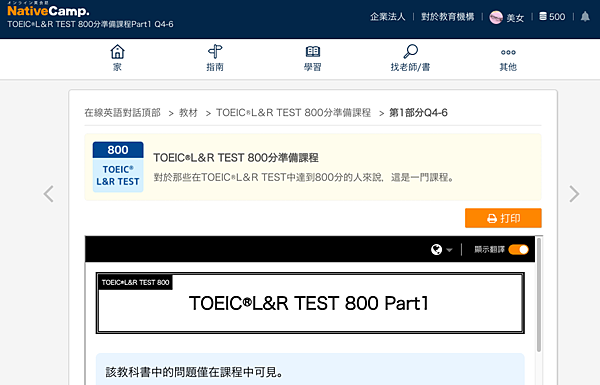
Task: Click the user avatar picture
Action: click(496, 17)
